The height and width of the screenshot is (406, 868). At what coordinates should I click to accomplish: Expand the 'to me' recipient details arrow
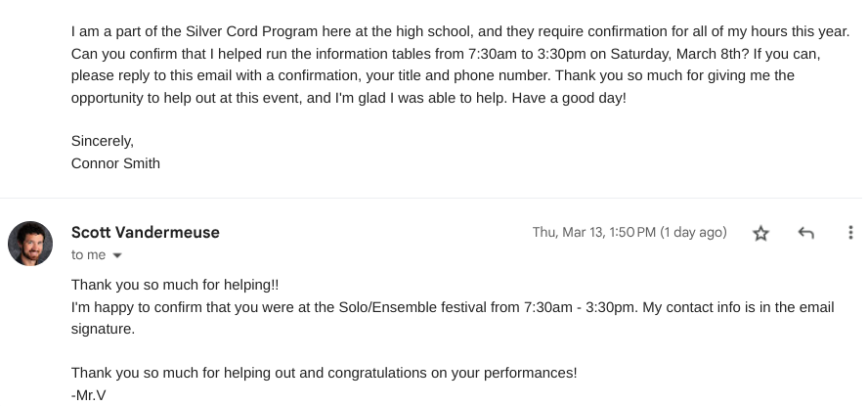118,255
